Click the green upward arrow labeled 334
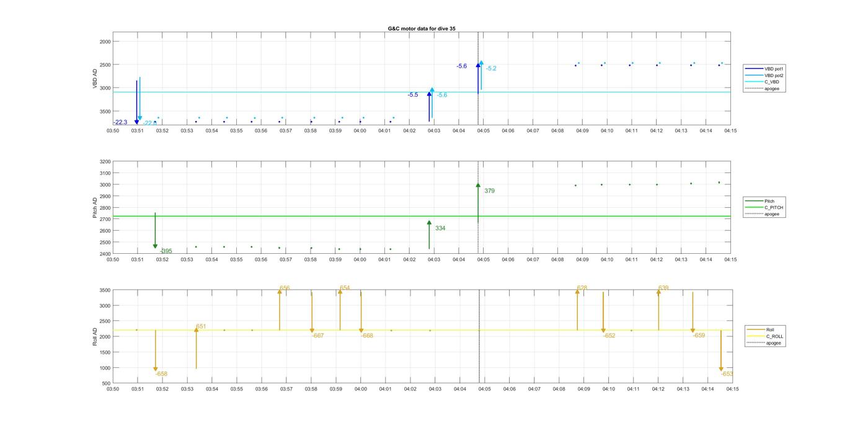The width and height of the screenshot is (868, 430). pyautogui.click(x=429, y=235)
